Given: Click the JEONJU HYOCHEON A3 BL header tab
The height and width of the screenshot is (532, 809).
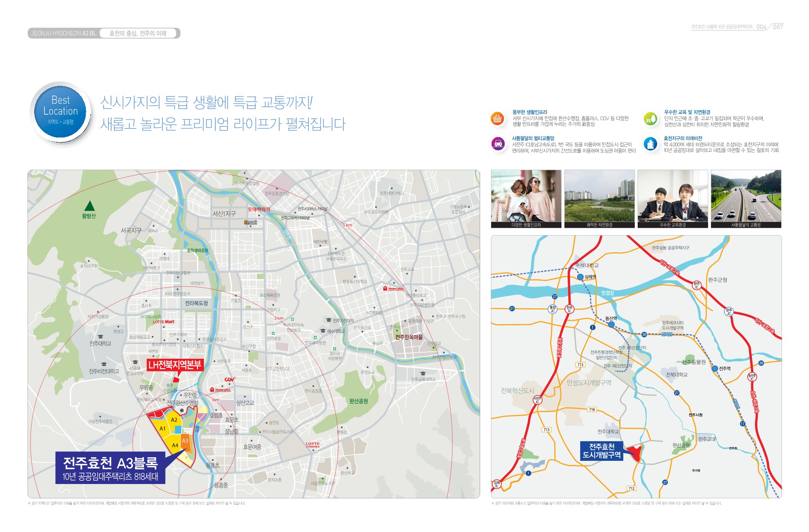Looking at the screenshot, I should (x=64, y=33).
